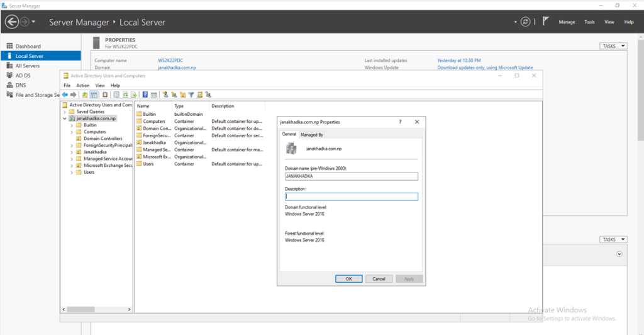The image size is (644, 335).
Task: Select the General tab
Action: click(x=289, y=134)
